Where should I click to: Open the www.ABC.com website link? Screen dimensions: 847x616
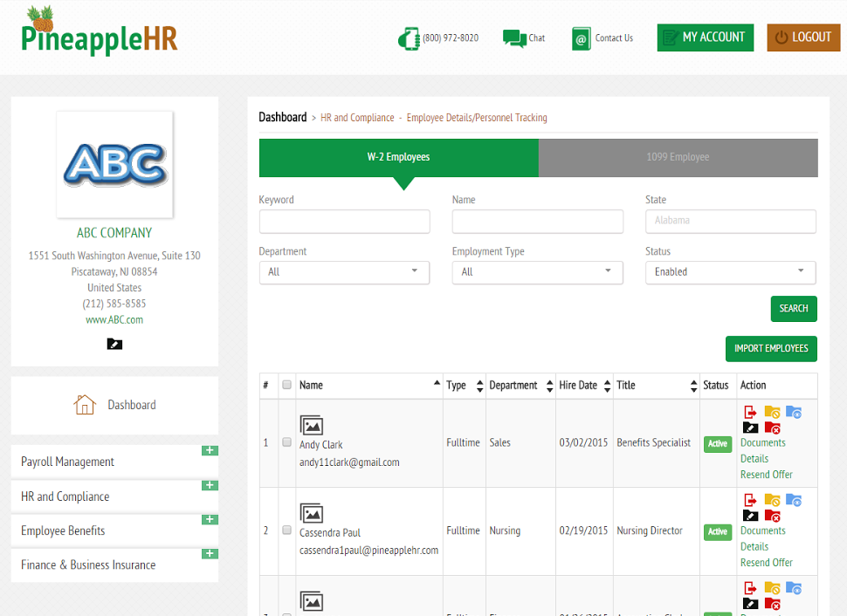[114, 319]
